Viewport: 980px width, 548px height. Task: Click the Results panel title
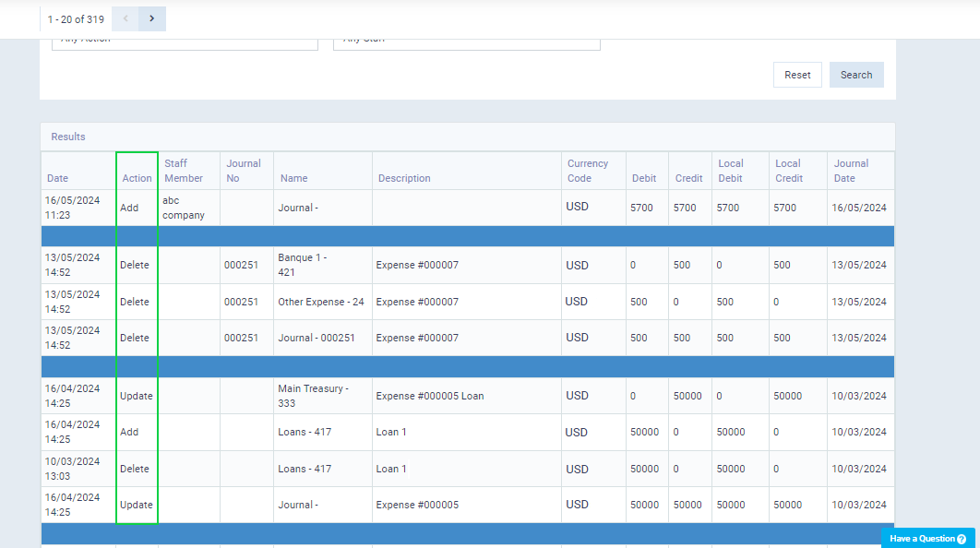[x=68, y=137]
